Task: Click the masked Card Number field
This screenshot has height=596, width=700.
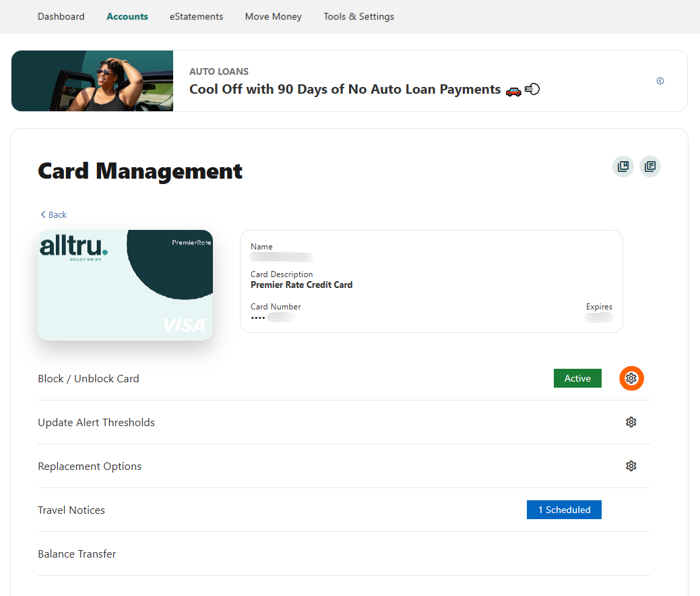Action: click(x=276, y=317)
